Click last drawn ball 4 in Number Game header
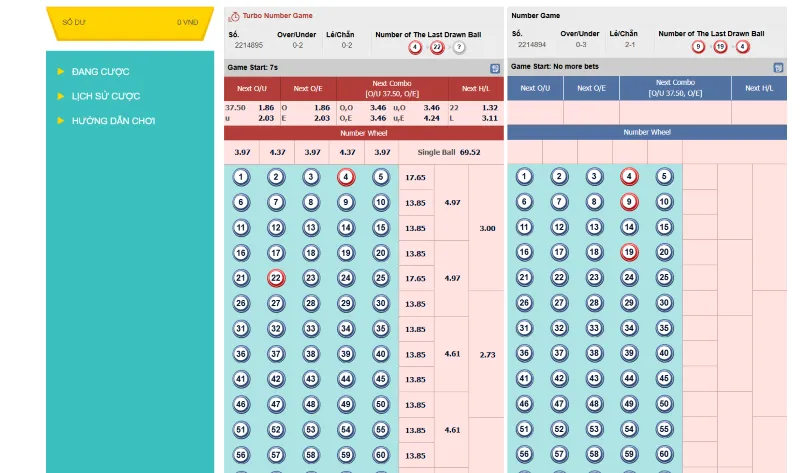Viewport: 800px width, 473px height. pos(742,47)
